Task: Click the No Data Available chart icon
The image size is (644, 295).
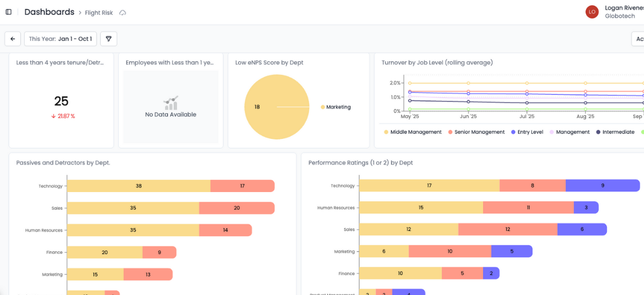Action: click(x=171, y=102)
